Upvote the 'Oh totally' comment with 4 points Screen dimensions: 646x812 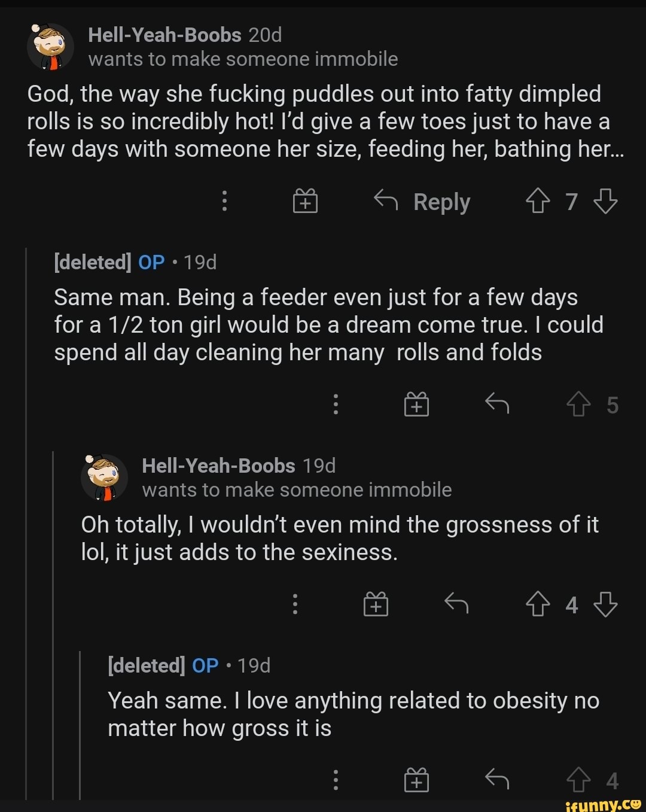(537, 604)
